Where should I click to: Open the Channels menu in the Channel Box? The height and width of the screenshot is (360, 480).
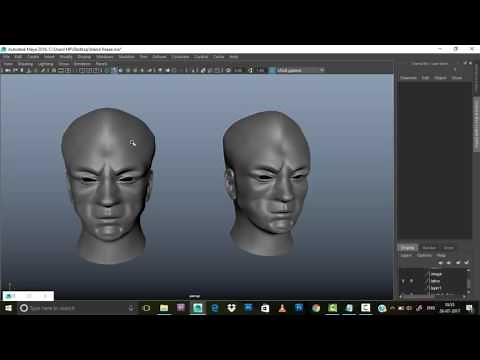pos(408,78)
